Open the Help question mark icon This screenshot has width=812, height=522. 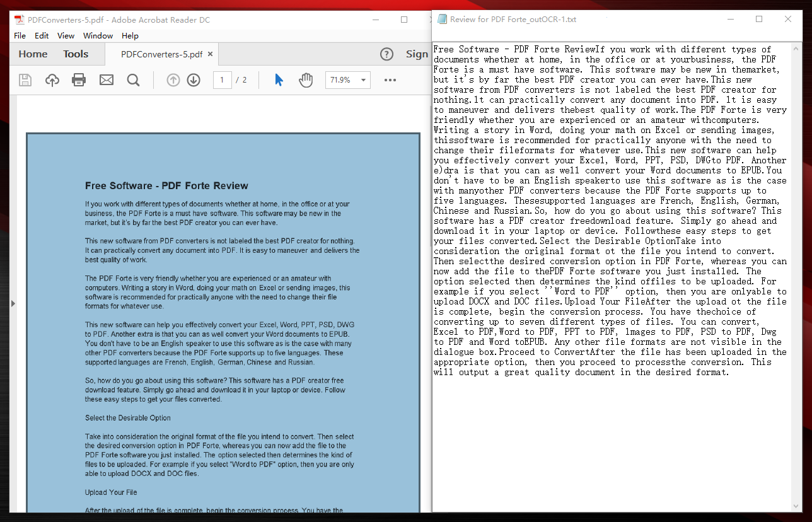(387, 54)
